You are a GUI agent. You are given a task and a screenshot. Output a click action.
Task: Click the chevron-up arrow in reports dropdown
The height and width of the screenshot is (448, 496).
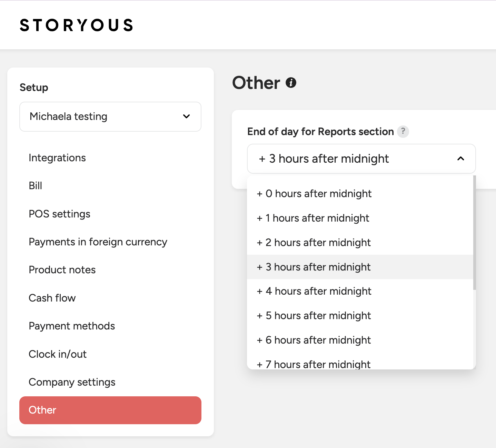click(x=460, y=159)
